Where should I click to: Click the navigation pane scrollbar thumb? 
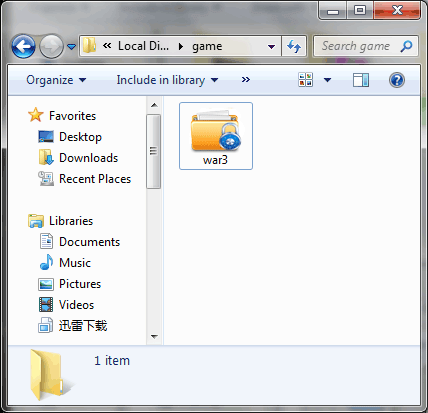tap(153, 151)
